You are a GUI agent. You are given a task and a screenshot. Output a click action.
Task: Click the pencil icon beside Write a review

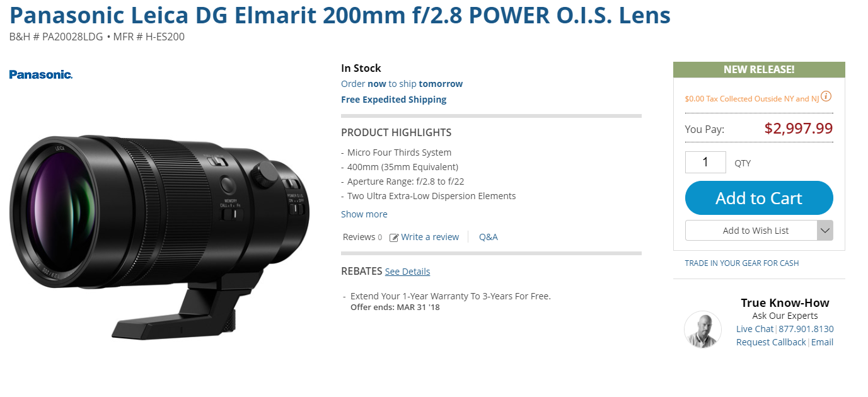click(x=394, y=238)
